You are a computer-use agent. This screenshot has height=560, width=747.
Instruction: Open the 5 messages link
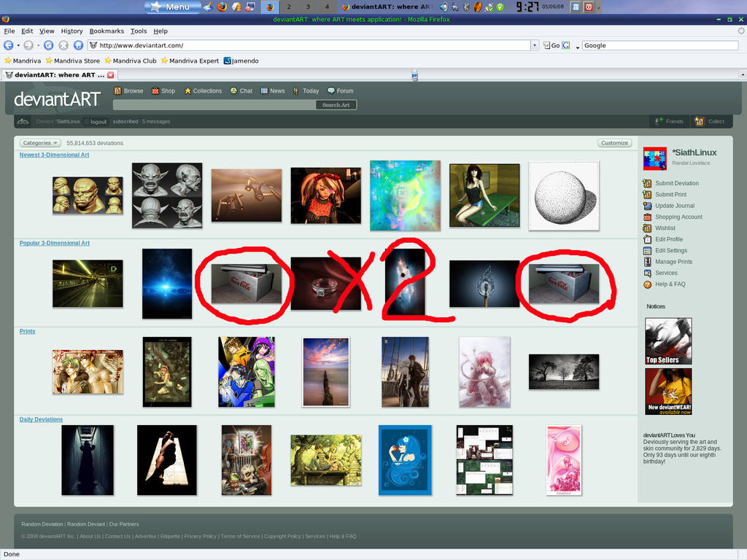pyautogui.click(x=156, y=122)
